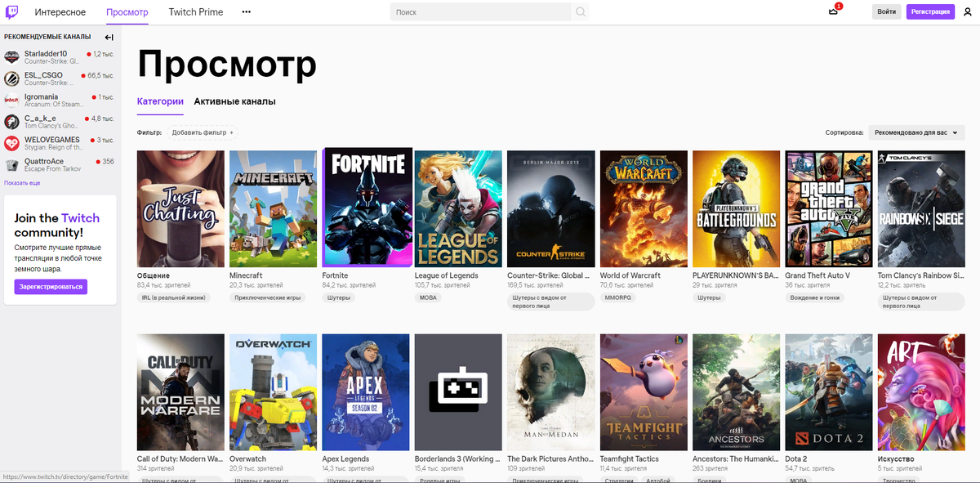980x483 pixels.
Task: Click ESL_CSGO channel avatar
Action: pos(11,78)
